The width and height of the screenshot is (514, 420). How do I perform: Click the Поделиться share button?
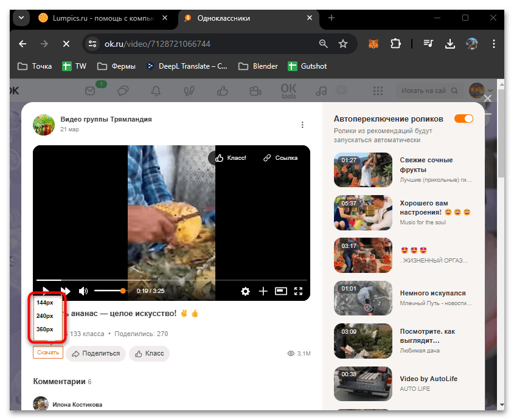[96, 353]
